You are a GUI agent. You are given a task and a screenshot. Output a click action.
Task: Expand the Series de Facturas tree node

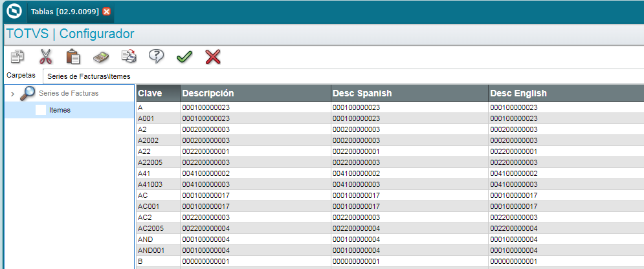(12, 94)
